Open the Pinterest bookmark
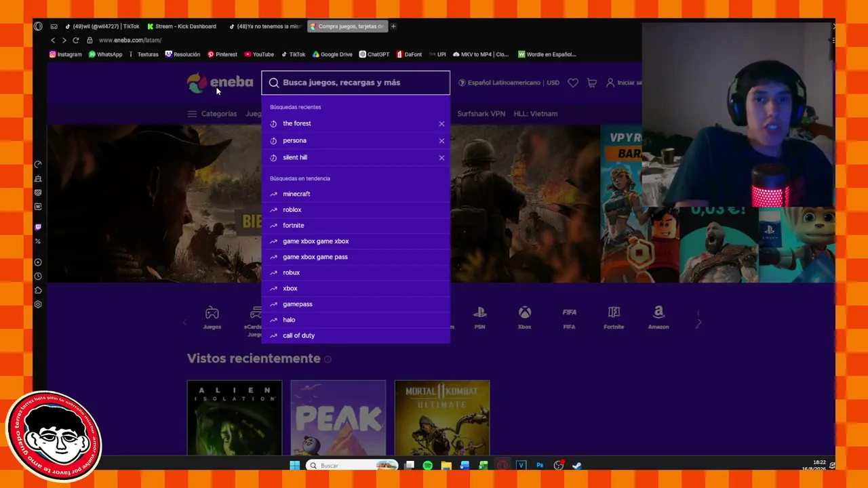868x488 pixels. [222, 54]
